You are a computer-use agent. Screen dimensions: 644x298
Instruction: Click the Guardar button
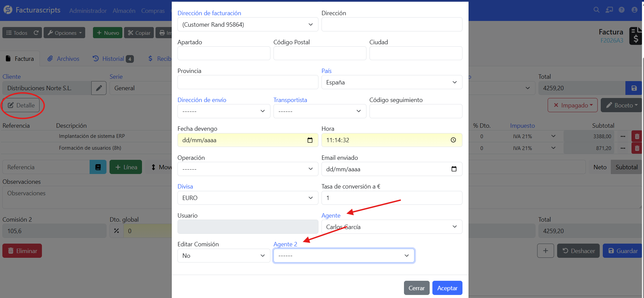click(622, 251)
